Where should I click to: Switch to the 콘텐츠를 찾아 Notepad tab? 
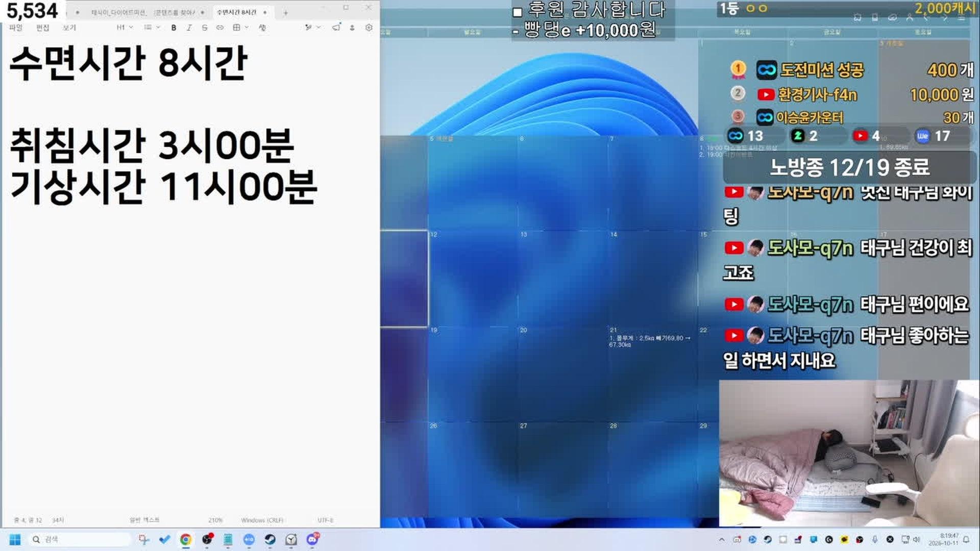174,12
